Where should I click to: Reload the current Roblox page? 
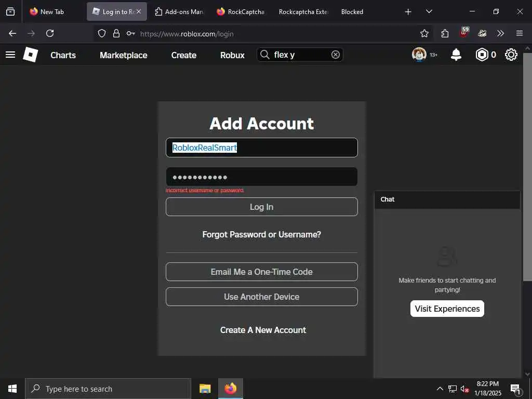[50, 33]
